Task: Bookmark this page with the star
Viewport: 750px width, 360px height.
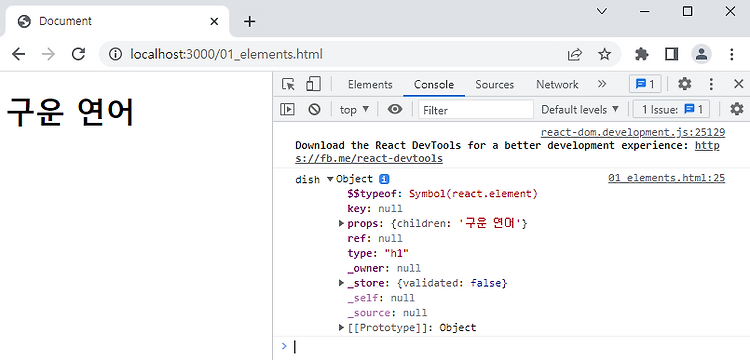Action: click(x=605, y=54)
